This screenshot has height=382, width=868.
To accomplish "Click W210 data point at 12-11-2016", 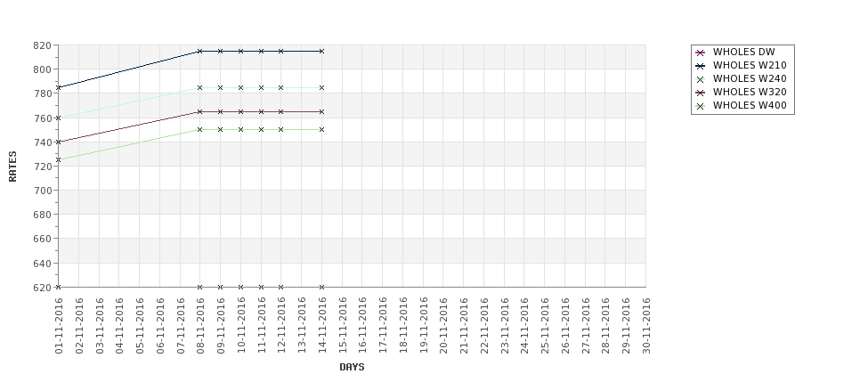I will pyautogui.click(x=280, y=51).
